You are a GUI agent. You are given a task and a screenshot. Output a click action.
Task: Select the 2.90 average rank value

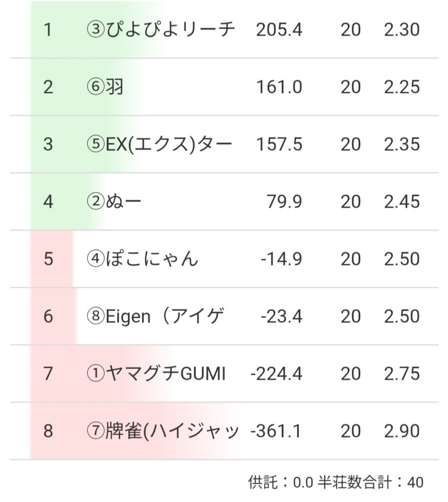tap(402, 431)
